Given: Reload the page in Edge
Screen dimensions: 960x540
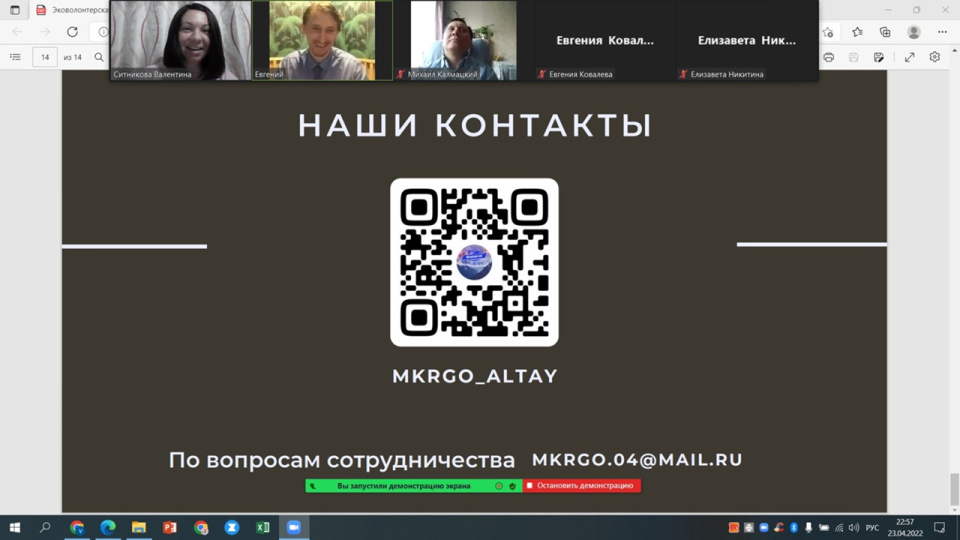Looking at the screenshot, I should pos(72,32).
